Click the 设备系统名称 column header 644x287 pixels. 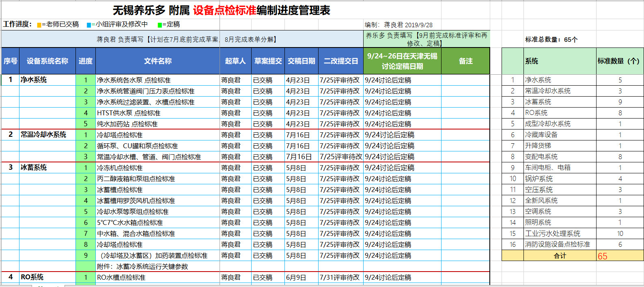tap(47, 61)
